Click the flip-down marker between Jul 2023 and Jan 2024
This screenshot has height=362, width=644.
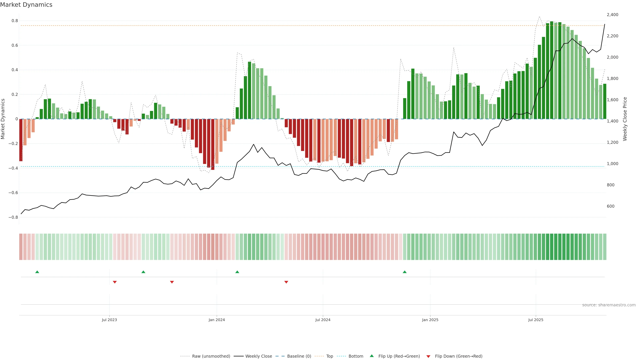172,282
